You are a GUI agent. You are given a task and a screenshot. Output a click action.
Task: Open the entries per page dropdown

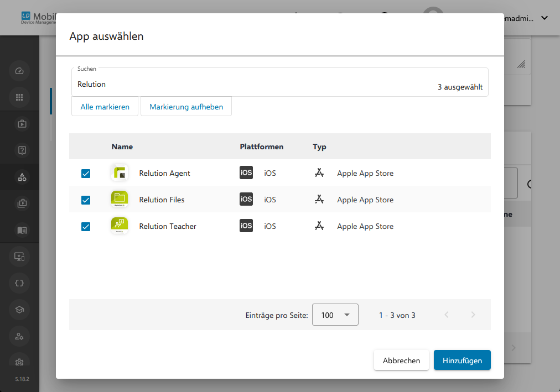click(335, 315)
